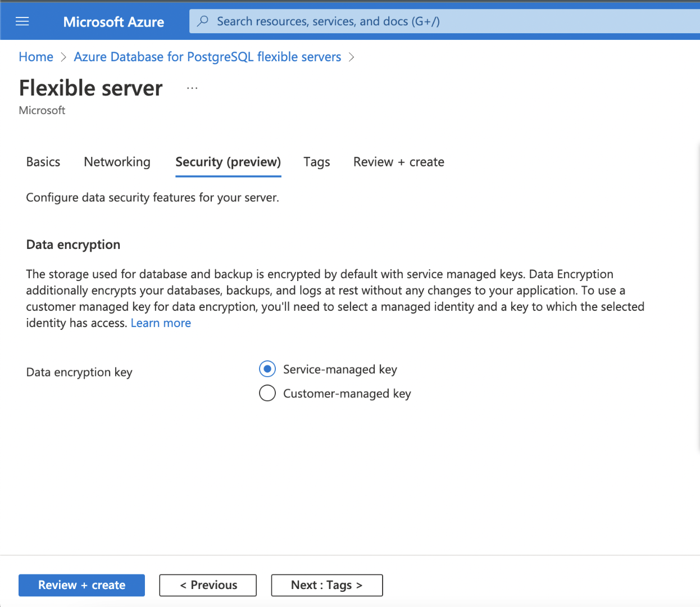
Task: Click the Data encryption heading
Action: pos(74,244)
